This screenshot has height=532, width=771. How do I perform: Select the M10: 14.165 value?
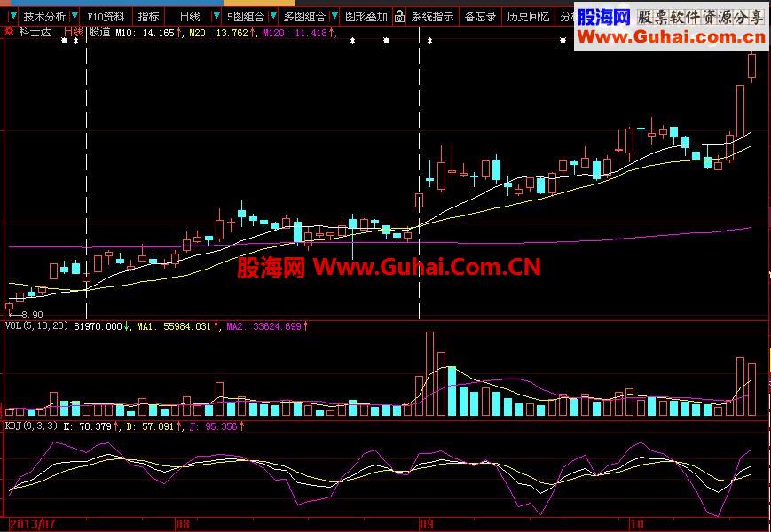click(x=145, y=34)
